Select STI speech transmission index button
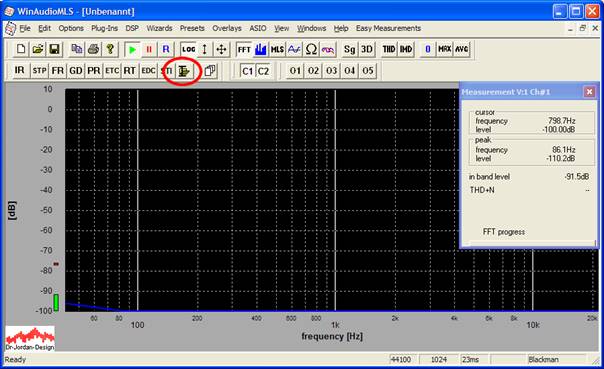604x369 pixels. click(x=166, y=70)
